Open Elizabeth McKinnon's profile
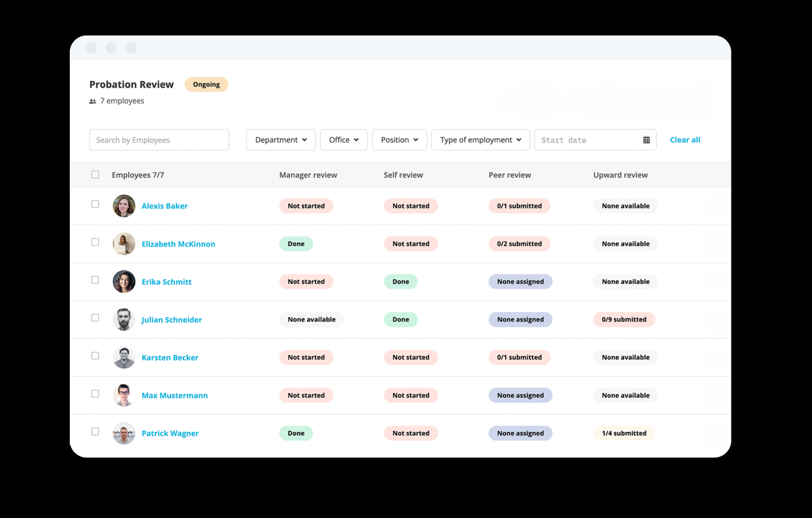 coord(178,243)
